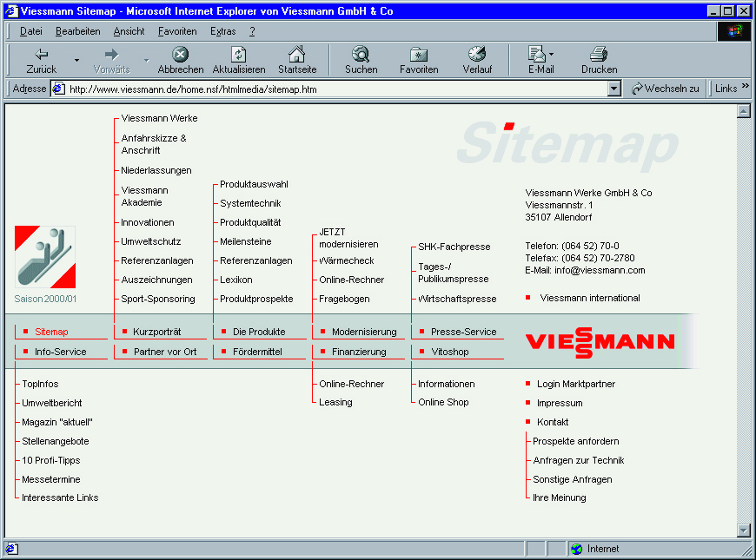Click the Zurück back arrow icon
The width and height of the screenshot is (756, 560).
[x=42, y=54]
